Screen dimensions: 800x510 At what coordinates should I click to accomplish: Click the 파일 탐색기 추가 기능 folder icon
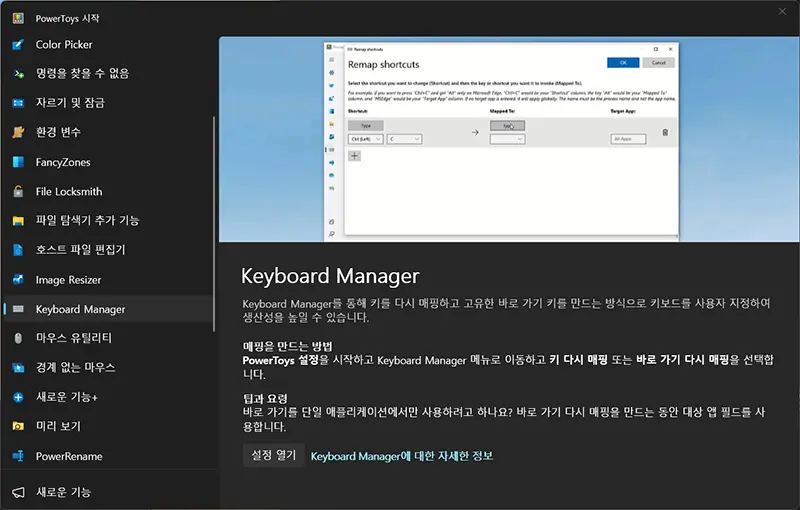18,221
